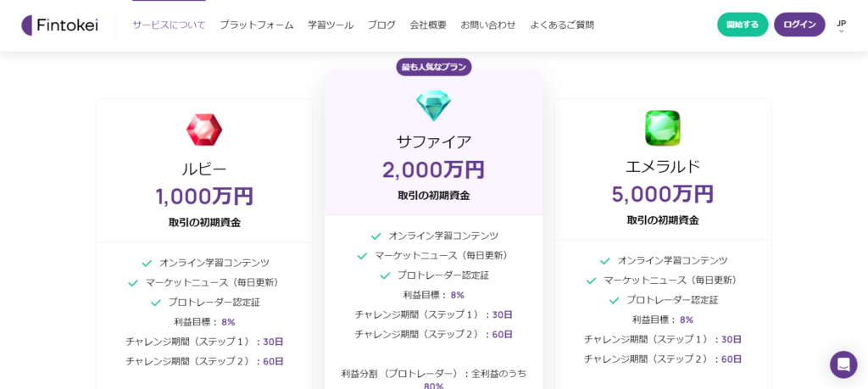This screenshot has height=389, width=868.
Task: Open the 会社概要 page
Action: tap(428, 25)
